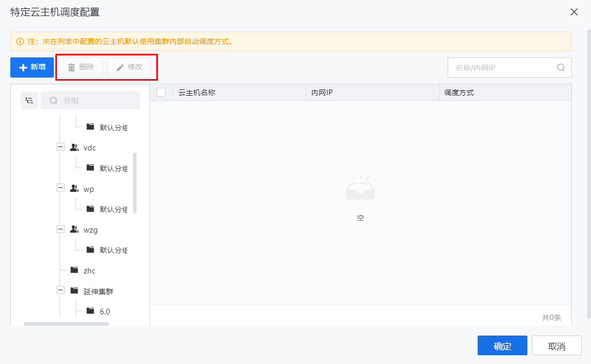The height and width of the screenshot is (364, 591).
Task: Collapse the vdc tree node
Action: [x=61, y=147]
